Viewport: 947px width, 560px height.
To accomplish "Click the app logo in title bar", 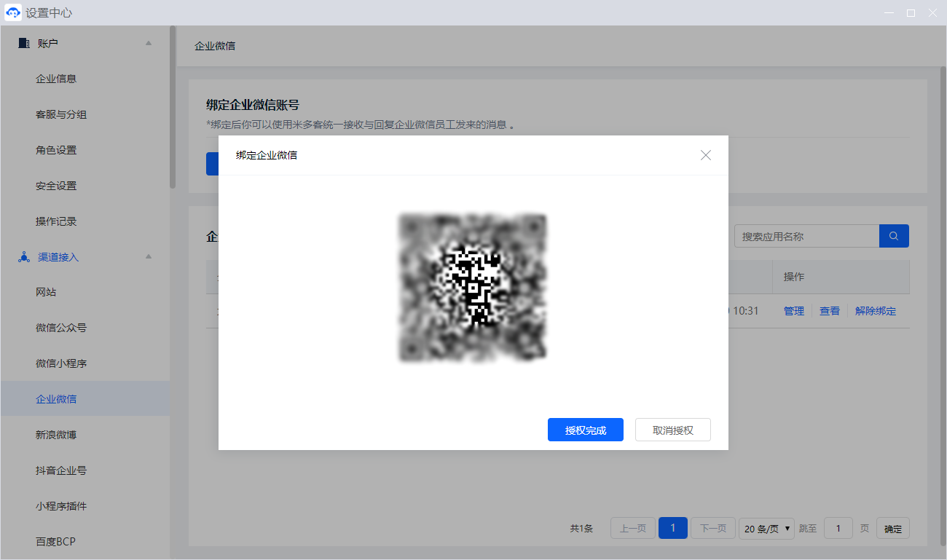I will 13,13.
